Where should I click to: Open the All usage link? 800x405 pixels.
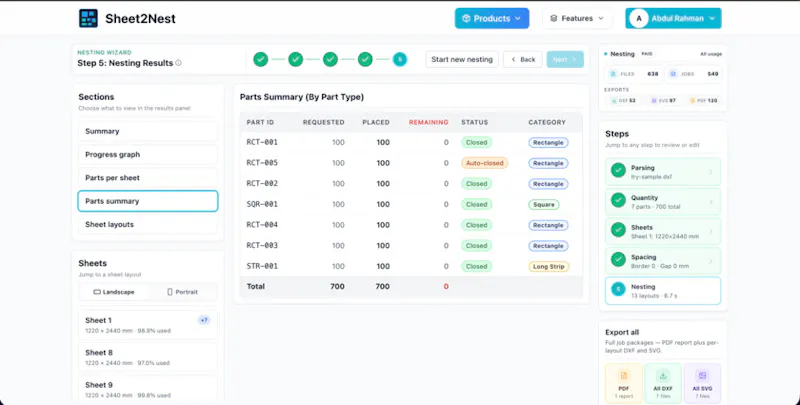click(x=711, y=54)
